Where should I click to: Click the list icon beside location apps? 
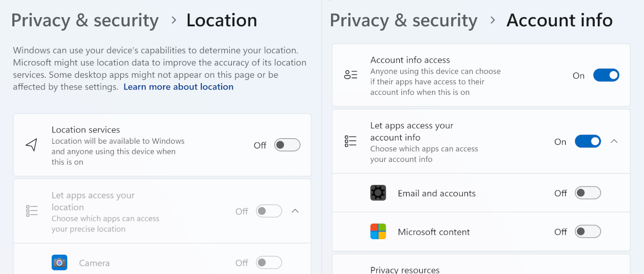coord(32,211)
